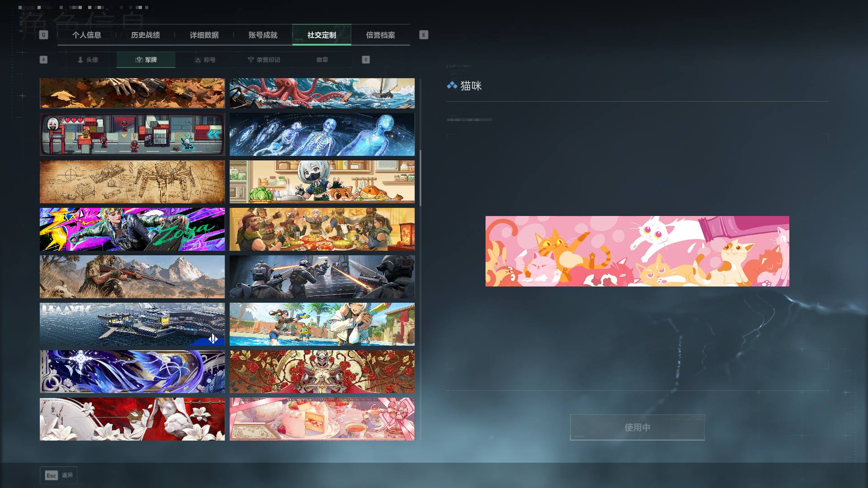Click the Esc 返回 button
This screenshot has width=868, height=488.
coord(58,475)
